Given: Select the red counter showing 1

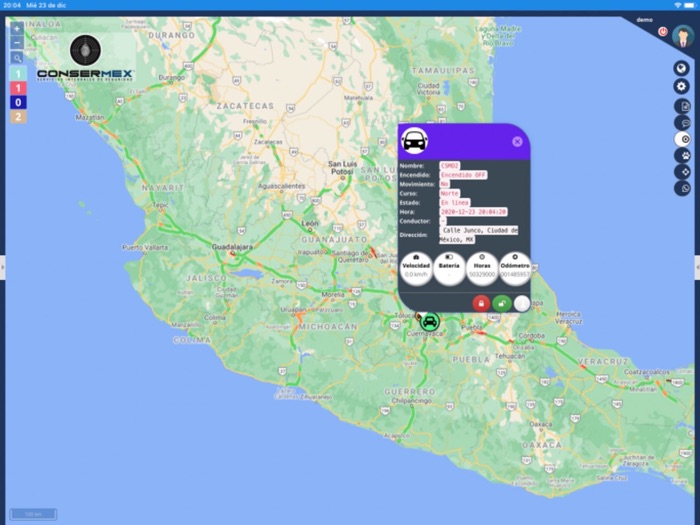Looking at the screenshot, I should [x=18, y=88].
